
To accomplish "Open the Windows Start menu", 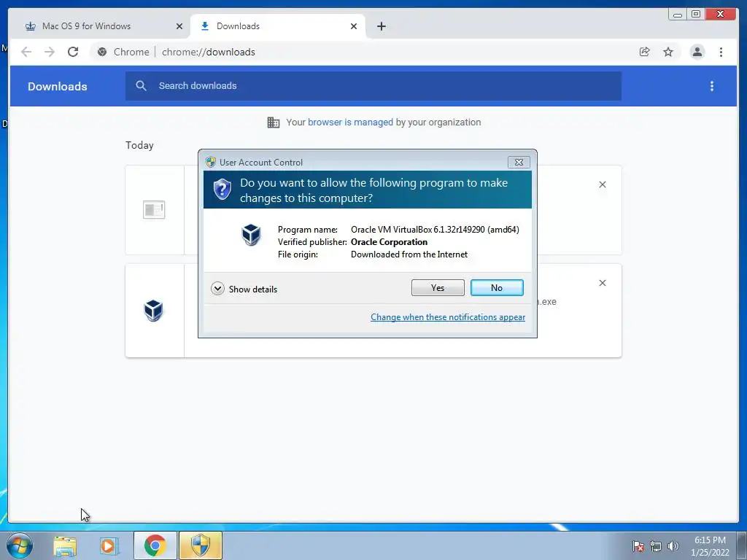I will (20, 545).
